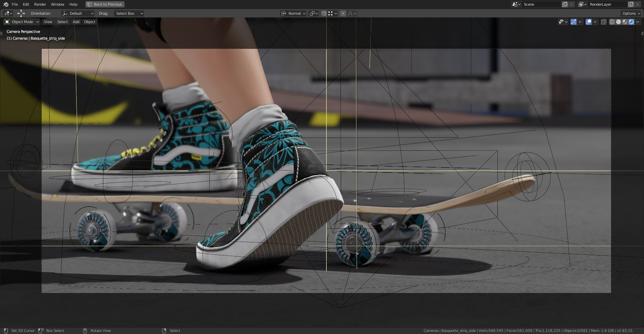Expand the right sidebar arrow

pyautogui.click(x=642, y=33)
